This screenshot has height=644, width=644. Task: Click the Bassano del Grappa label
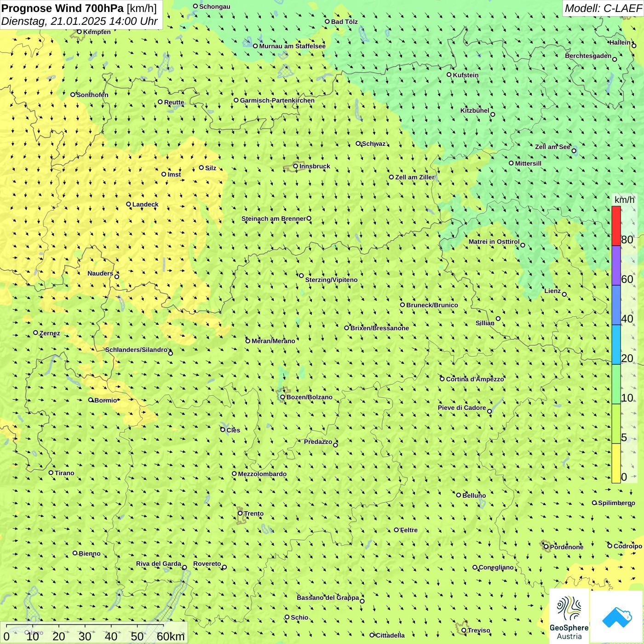(x=328, y=598)
